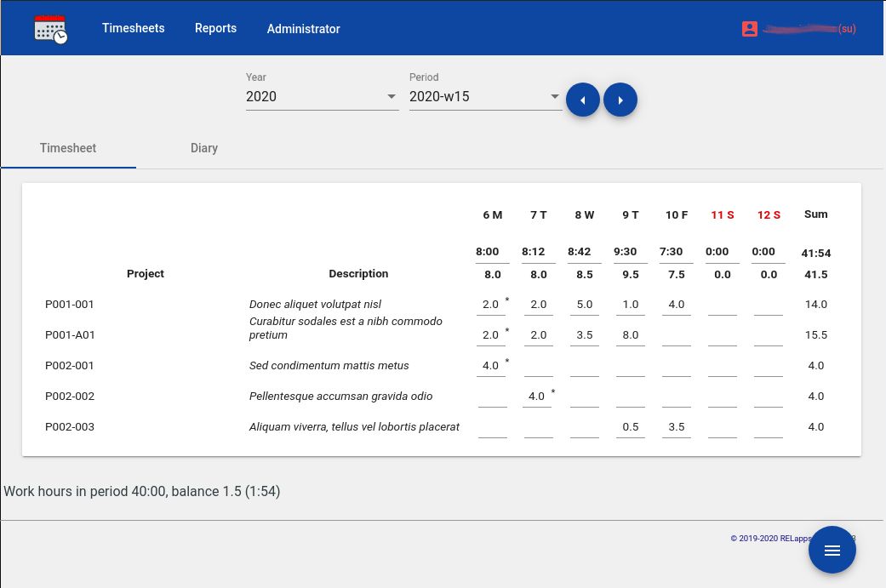The height and width of the screenshot is (588, 886).
Task: Open the Year dropdown
Action: (x=323, y=96)
